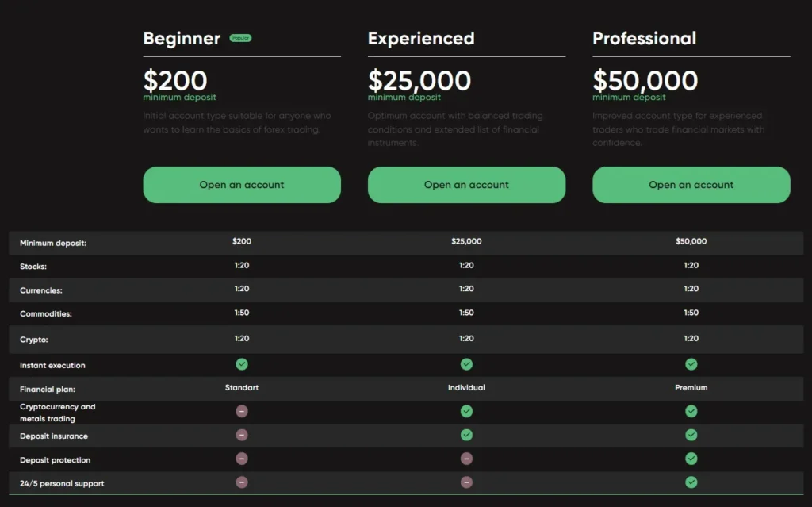The width and height of the screenshot is (812, 507).
Task: Click Experienced Deposit protection minus icon
Action: tap(466, 459)
